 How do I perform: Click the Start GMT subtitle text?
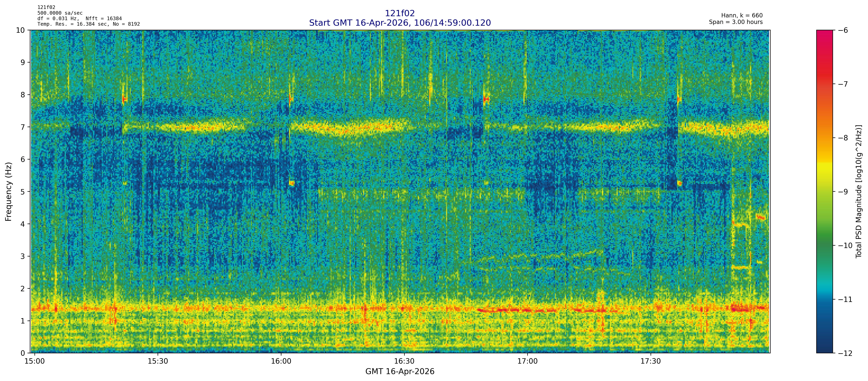pos(400,23)
